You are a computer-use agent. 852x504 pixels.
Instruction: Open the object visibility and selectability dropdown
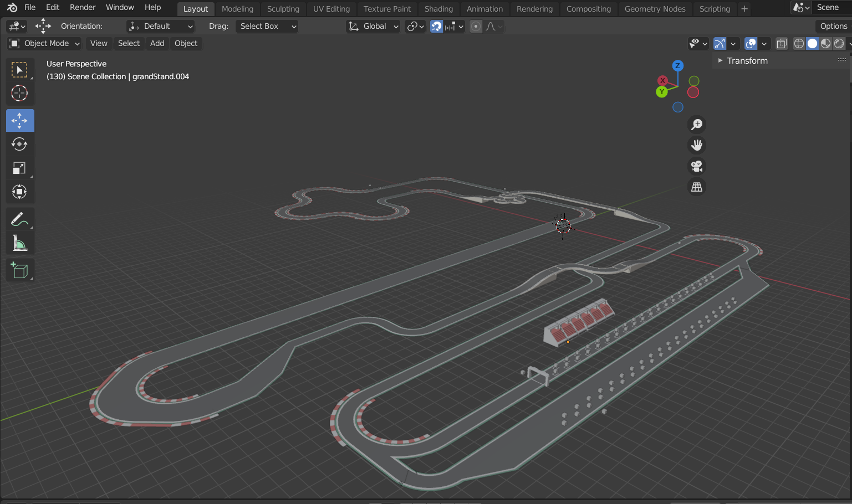point(698,43)
